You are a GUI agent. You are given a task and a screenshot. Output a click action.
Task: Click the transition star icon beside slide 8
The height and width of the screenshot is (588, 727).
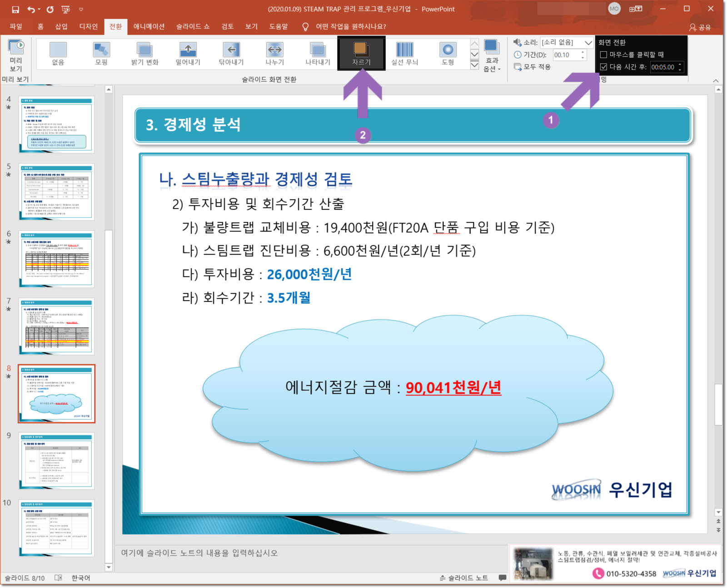(8, 376)
